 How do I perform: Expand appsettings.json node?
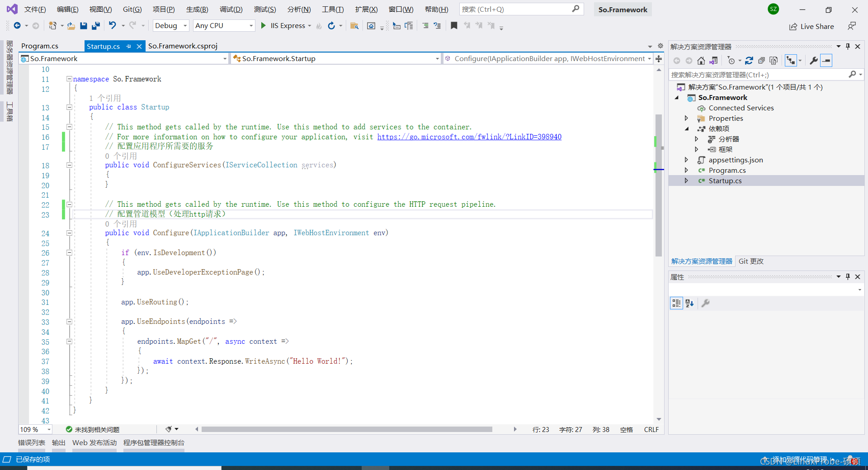tap(686, 160)
